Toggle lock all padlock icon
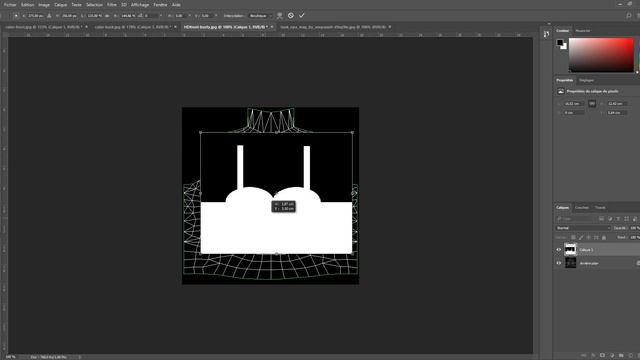Image resolution: width=640 pixels, height=360 pixels. point(604,237)
